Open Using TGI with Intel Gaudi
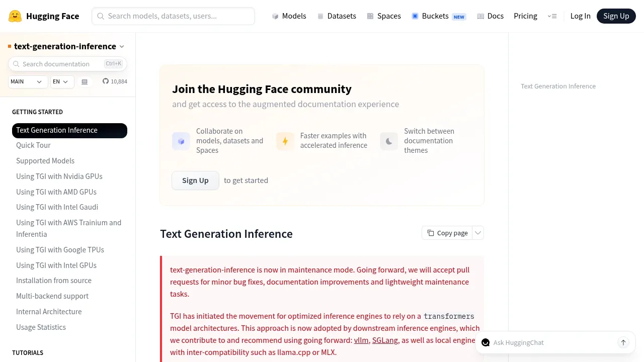The width and height of the screenshot is (644, 362). pyautogui.click(x=57, y=207)
